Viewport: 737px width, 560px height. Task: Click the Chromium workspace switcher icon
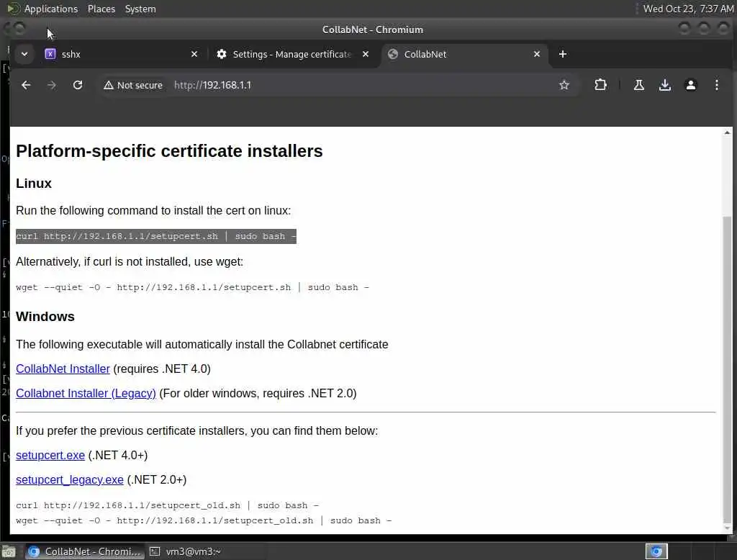tap(656, 551)
